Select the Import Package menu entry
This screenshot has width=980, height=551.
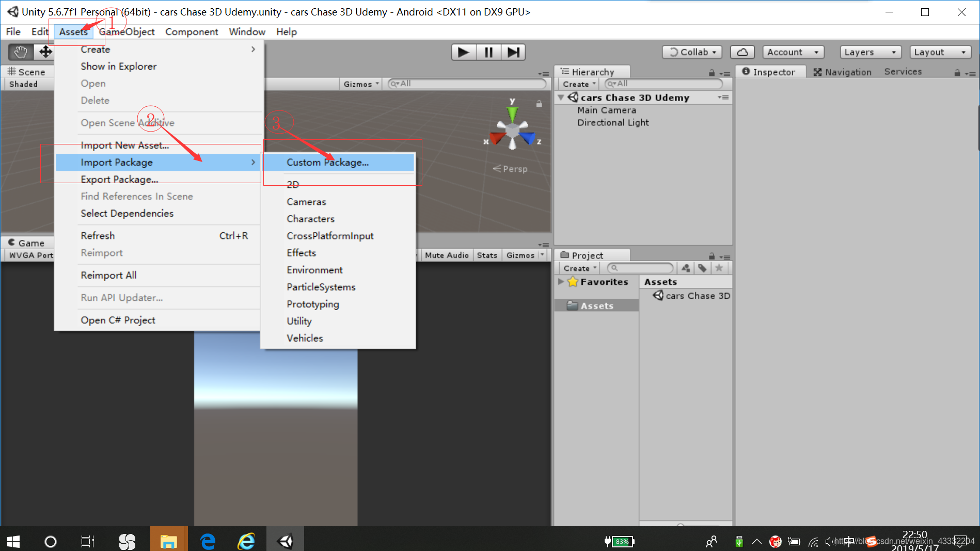pos(158,163)
